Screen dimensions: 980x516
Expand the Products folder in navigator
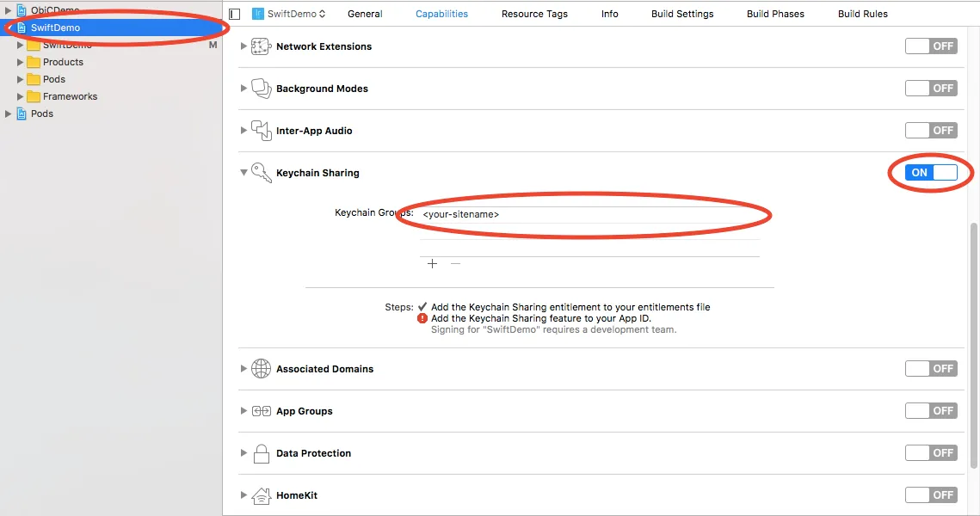(21, 62)
